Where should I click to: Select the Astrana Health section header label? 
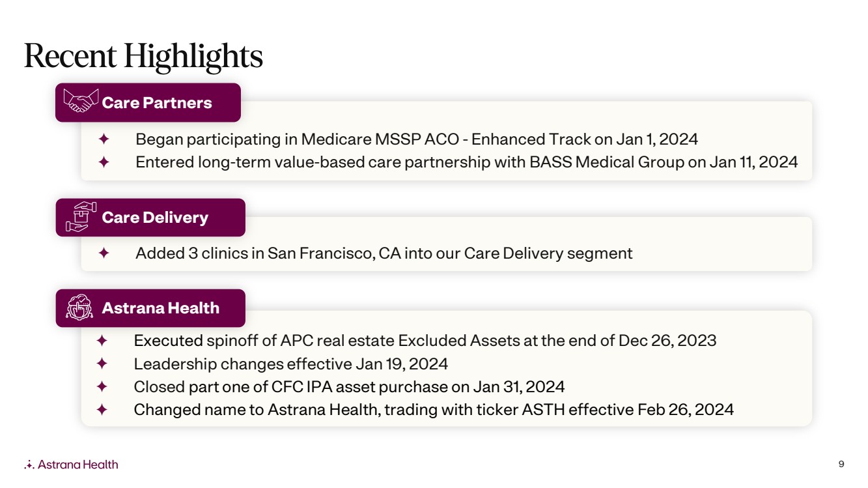tap(160, 308)
